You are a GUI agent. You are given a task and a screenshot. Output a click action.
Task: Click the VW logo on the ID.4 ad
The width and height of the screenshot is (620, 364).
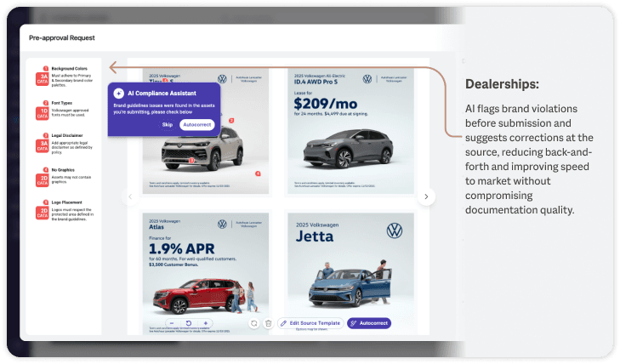point(367,79)
